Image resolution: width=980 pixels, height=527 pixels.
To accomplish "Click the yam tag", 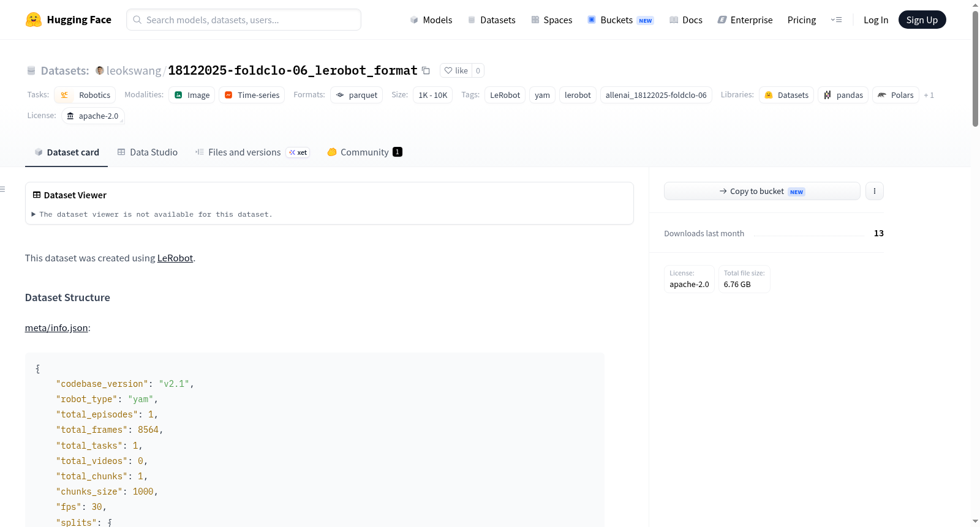I will (542, 95).
